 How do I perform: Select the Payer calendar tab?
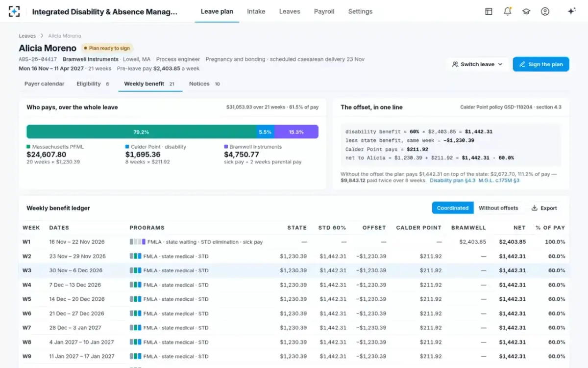pos(45,84)
